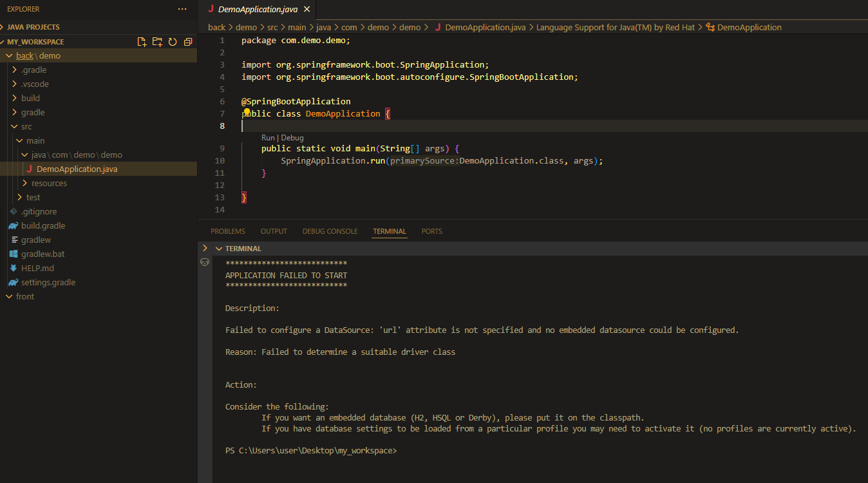Collapse the TERMINAL section chevron
This screenshot has height=483, width=868.
[219, 249]
